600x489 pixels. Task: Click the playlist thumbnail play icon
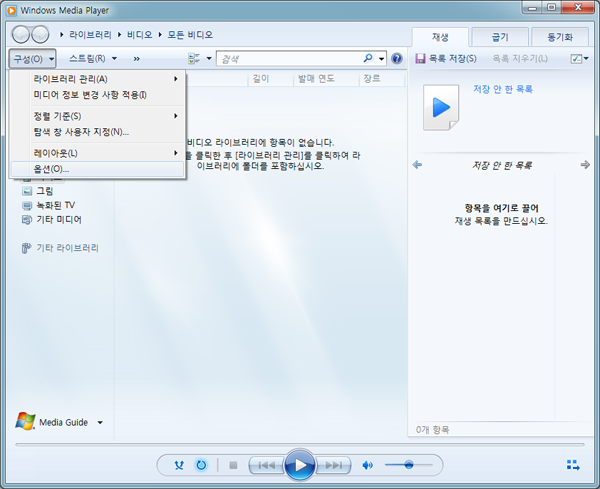point(441,108)
